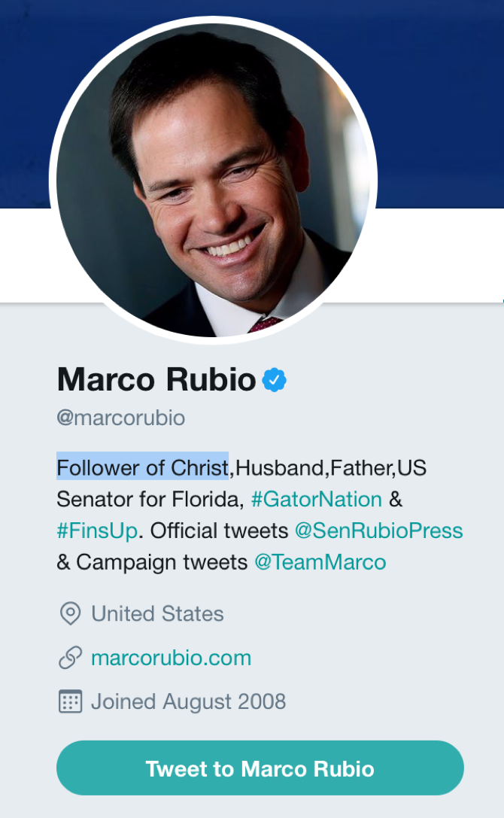
Task: Click the Senator for Florida bio text
Action: [149, 499]
